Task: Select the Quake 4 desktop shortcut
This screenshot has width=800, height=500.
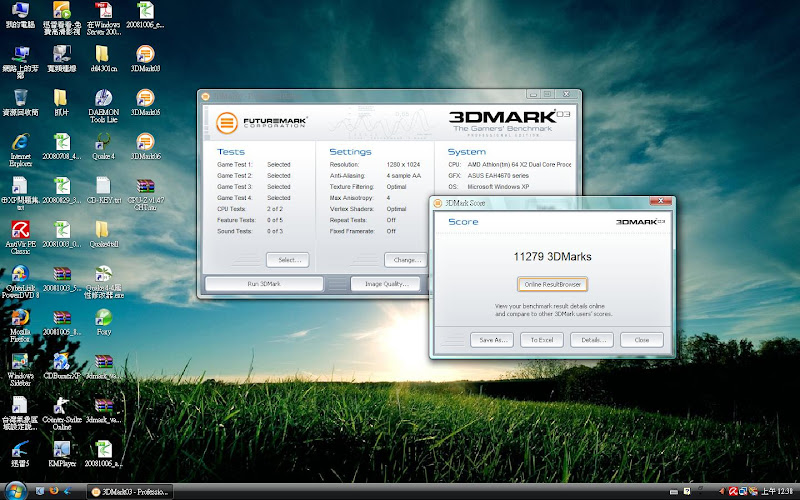Action: pos(104,145)
